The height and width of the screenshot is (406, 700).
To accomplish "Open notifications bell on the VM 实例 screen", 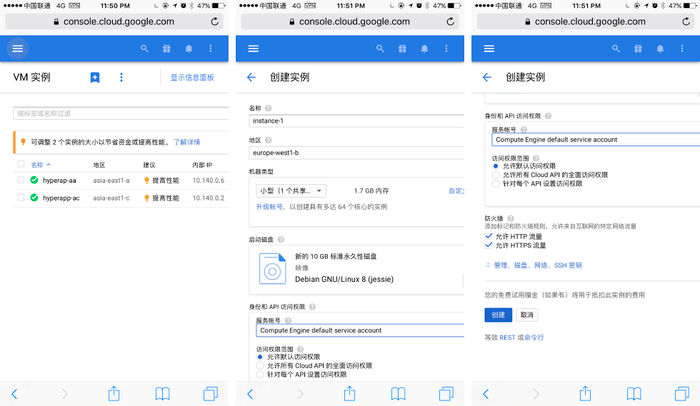I will pos(189,48).
